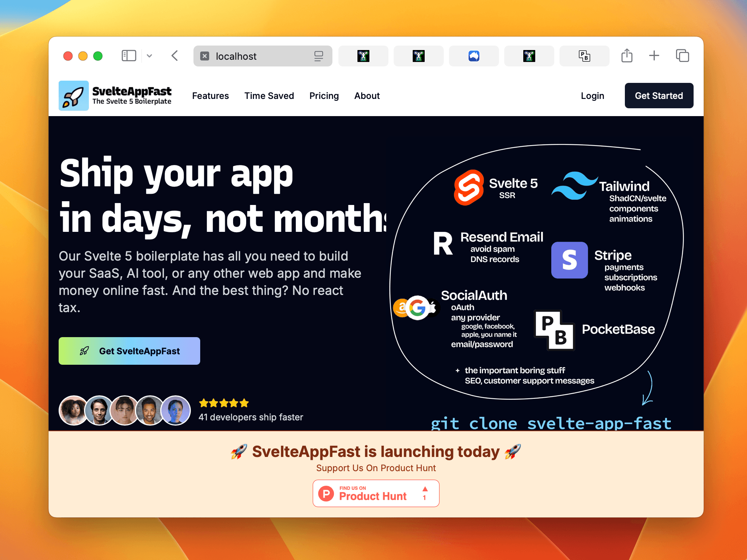Switch to the blue icon browser tab

pyautogui.click(x=474, y=56)
